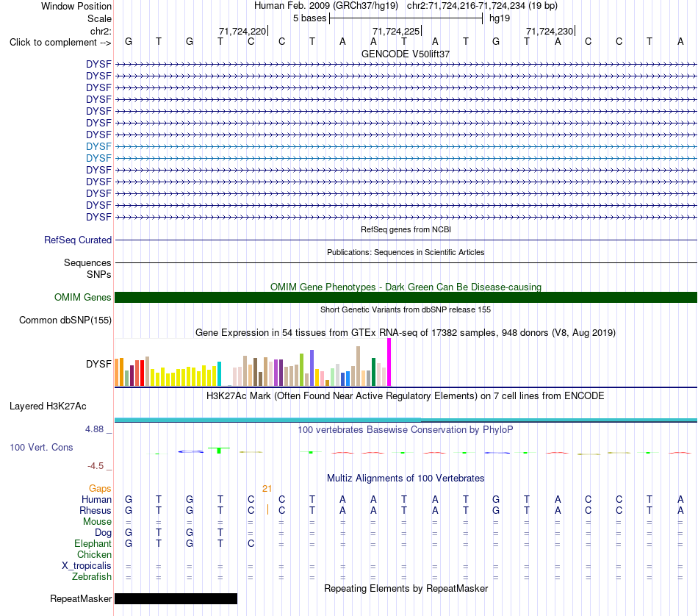Open the Common dbSNP(155) track label
Image resolution: width=698 pixels, height=616 pixels.
point(65,320)
